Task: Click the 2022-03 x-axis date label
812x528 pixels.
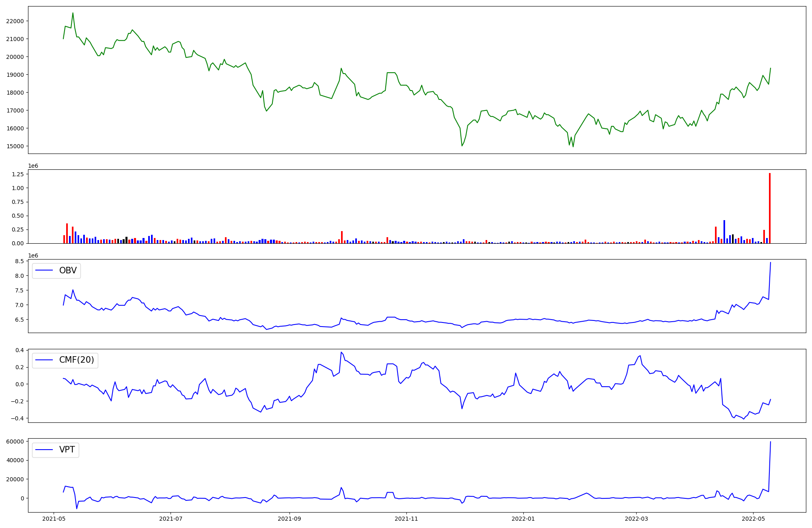Action: click(636, 519)
